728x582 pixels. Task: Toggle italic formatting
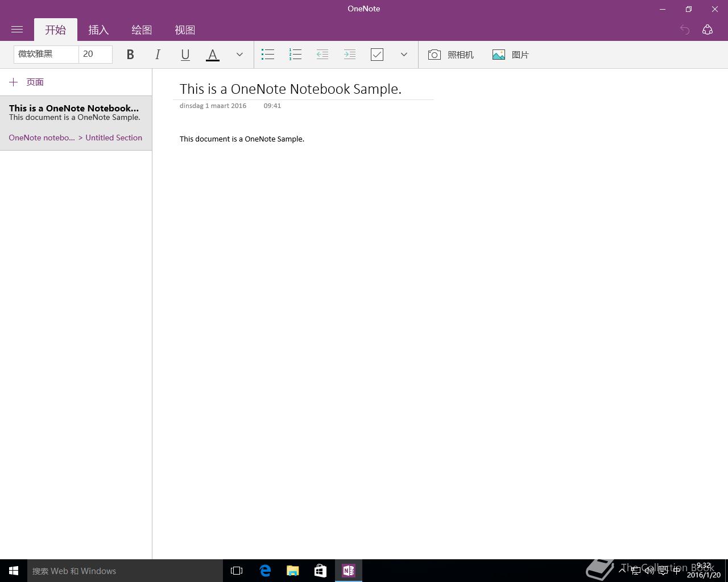[158, 55]
